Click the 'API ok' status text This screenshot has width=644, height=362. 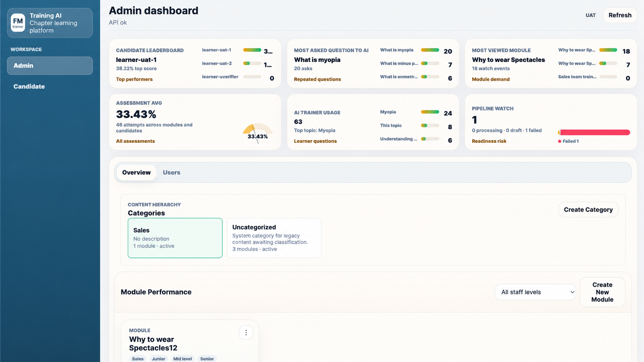click(118, 22)
